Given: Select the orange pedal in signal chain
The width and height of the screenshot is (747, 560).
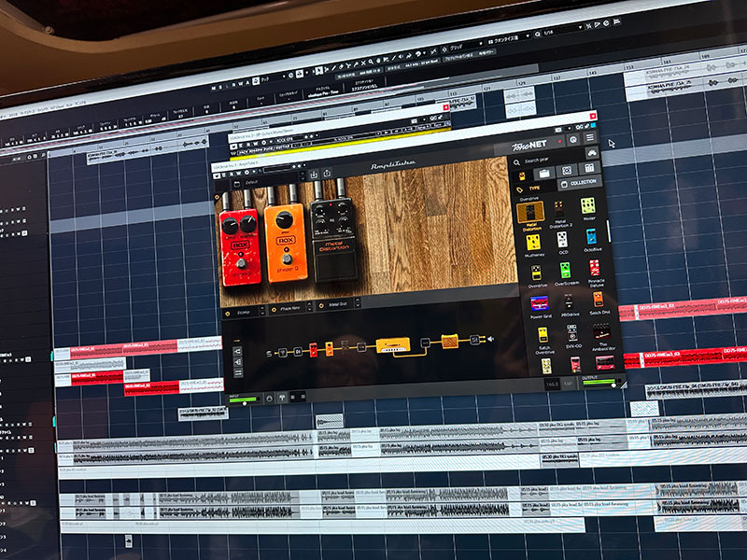Looking at the screenshot, I should [x=330, y=348].
